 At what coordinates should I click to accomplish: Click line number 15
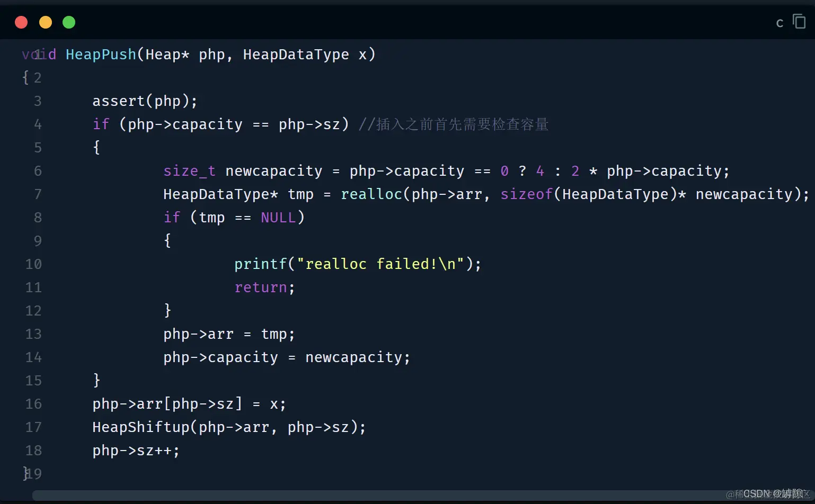33,381
